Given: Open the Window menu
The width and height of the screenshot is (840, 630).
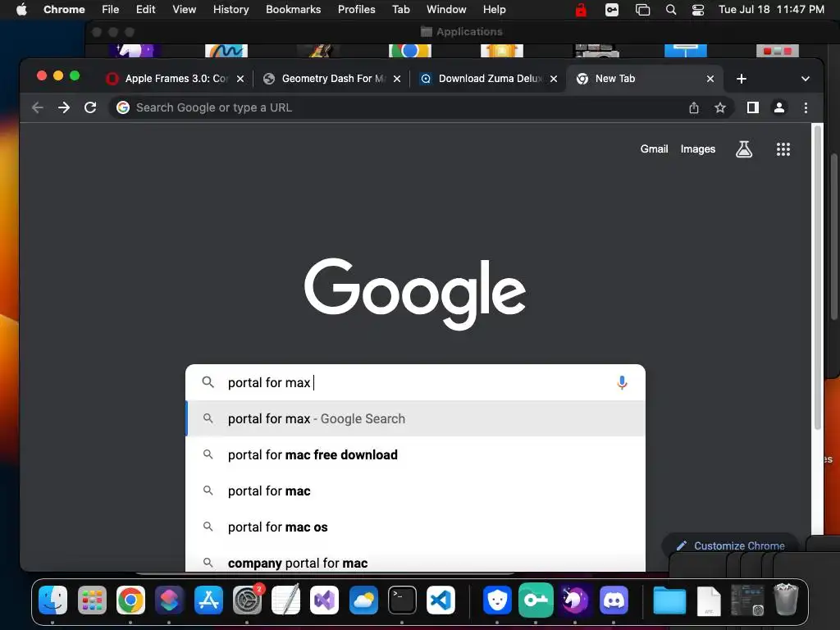Looking at the screenshot, I should coord(446,10).
